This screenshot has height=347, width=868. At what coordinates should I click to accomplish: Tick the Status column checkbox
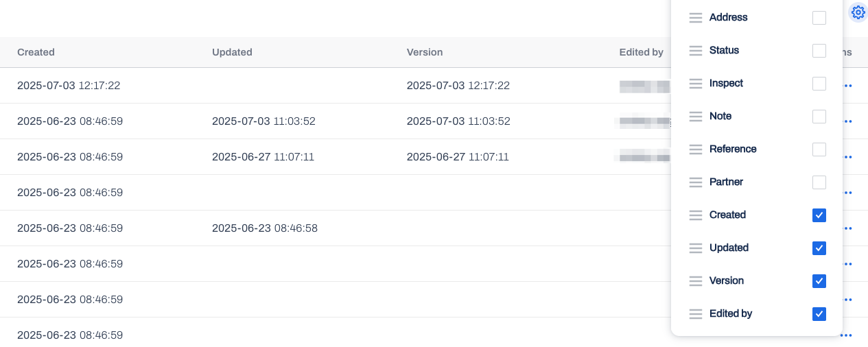click(x=819, y=51)
